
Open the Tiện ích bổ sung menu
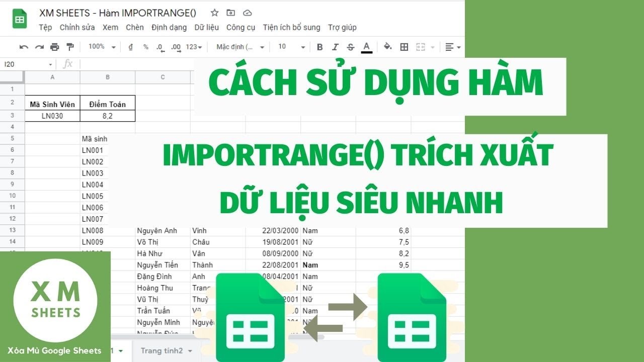[x=291, y=27]
